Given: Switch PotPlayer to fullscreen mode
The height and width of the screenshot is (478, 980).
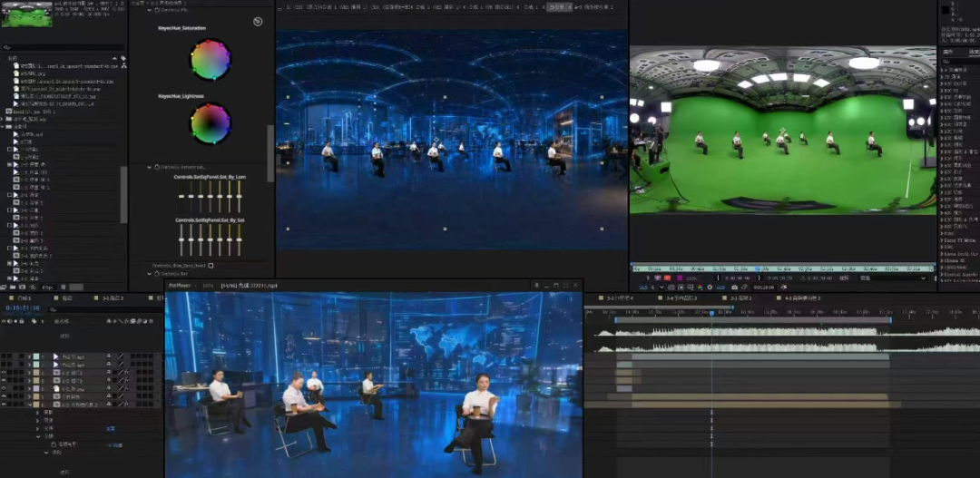Looking at the screenshot, I should pos(566,286).
